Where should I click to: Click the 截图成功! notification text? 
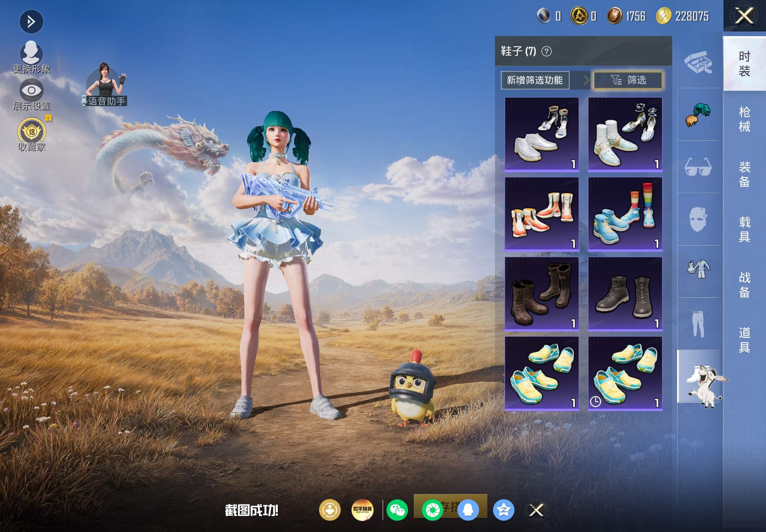(x=252, y=510)
